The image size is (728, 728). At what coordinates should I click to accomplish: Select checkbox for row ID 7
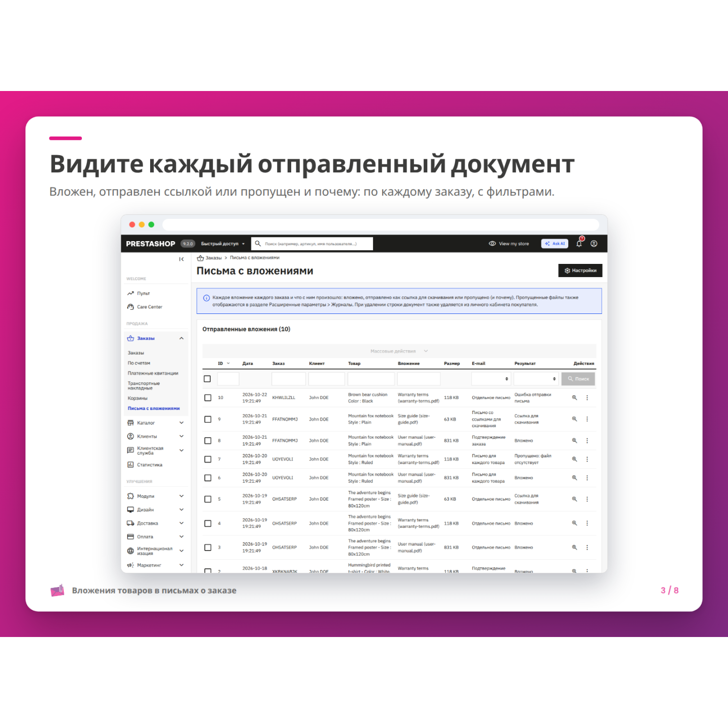point(208,460)
